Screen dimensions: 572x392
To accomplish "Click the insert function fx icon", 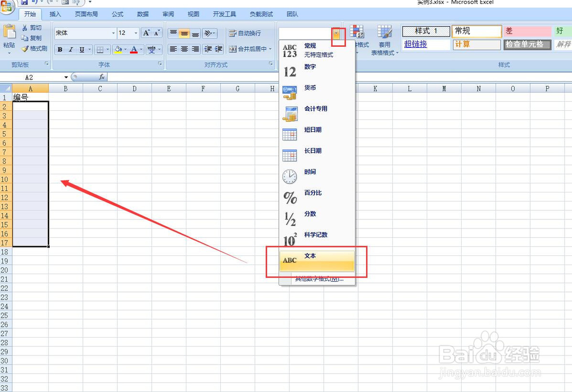I will 102,77.
